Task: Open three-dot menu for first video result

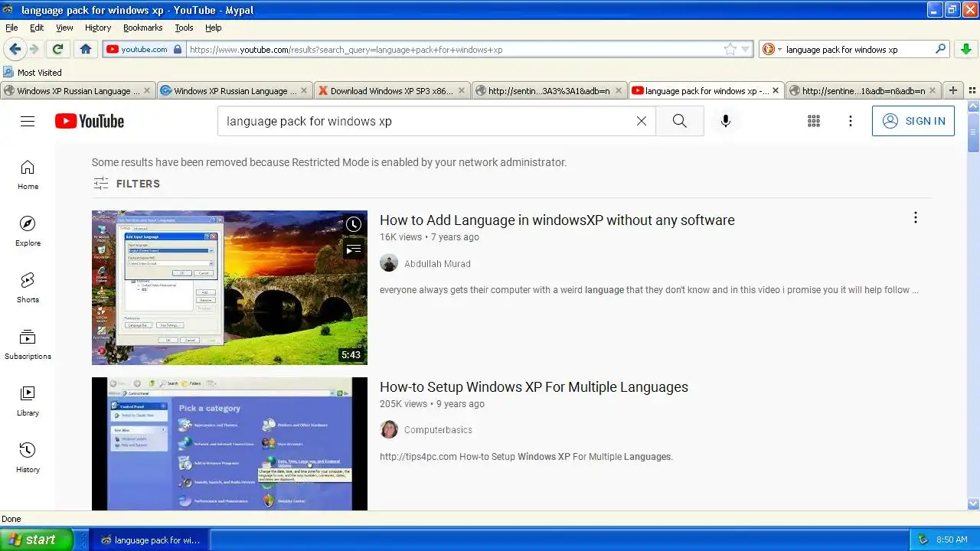Action: click(915, 218)
